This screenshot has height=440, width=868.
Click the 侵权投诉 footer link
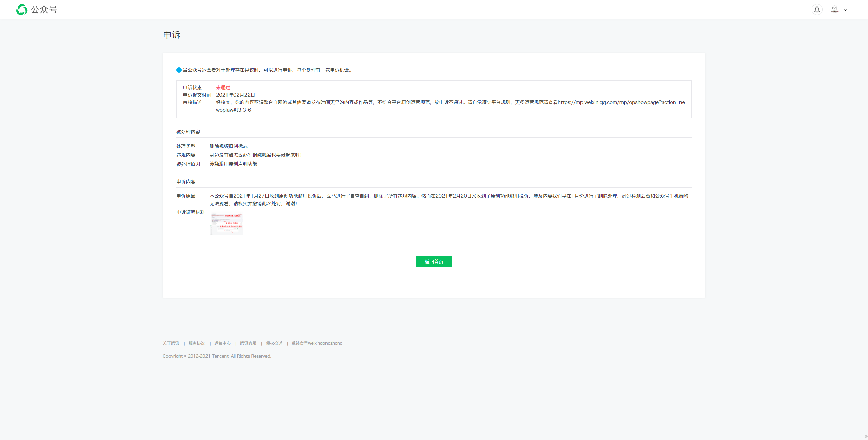pyautogui.click(x=274, y=343)
